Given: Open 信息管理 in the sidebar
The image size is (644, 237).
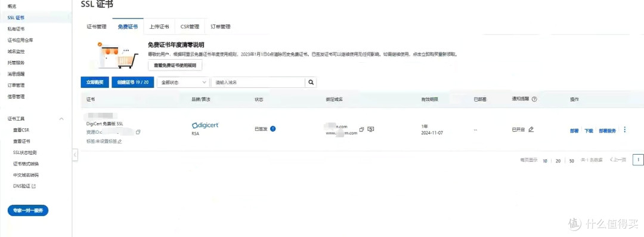Looking at the screenshot, I should coord(16,96).
